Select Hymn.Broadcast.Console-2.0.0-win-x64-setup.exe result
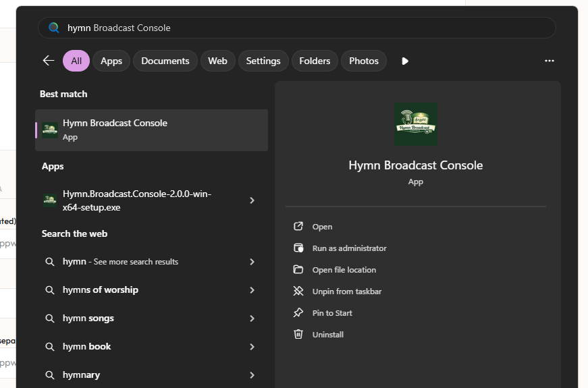The width and height of the screenshot is (588, 388). tap(151, 200)
